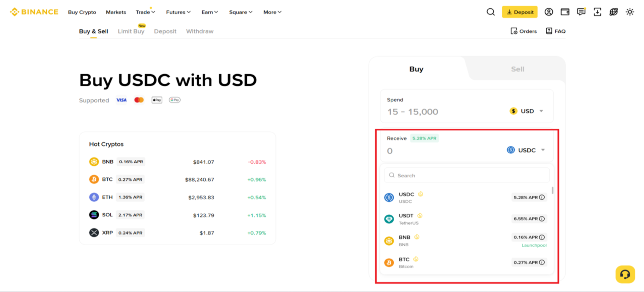Click the currency list scrollbar

(x=552, y=190)
